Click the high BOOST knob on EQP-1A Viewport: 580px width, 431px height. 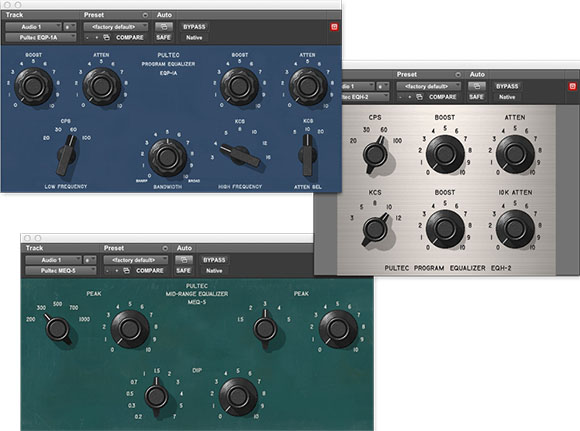240,86
